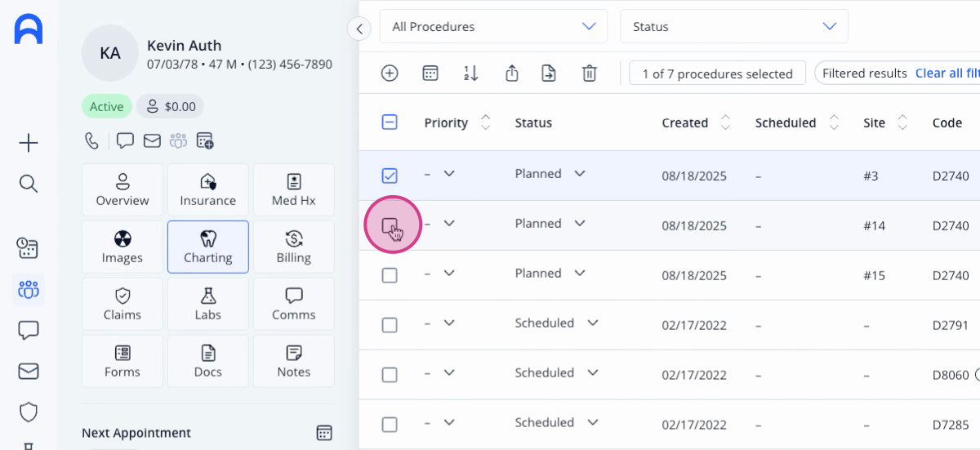980x450 pixels.
Task: Open the Status filter dropdown
Action: [x=734, y=26]
